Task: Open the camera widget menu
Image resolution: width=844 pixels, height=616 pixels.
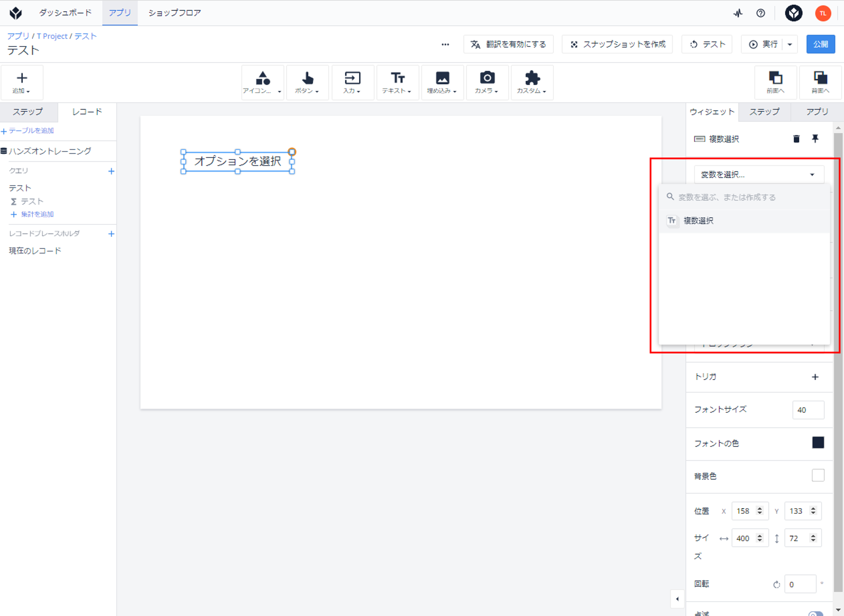Action: 487,82
